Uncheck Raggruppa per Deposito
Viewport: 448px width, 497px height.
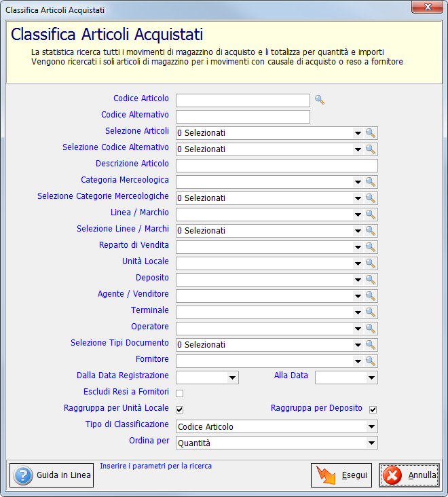(373, 409)
